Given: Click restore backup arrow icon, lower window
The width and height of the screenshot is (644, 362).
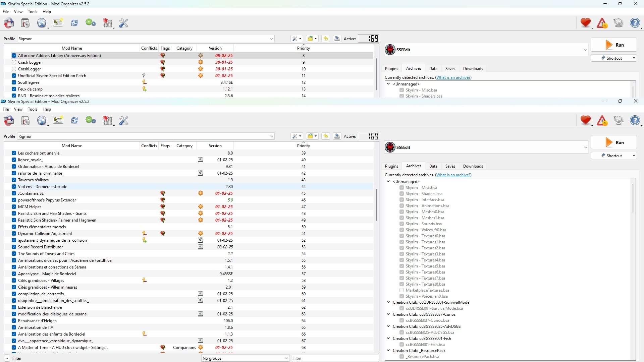Looking at the screenshot, I should pyautogui.click(x=325, y=136).
